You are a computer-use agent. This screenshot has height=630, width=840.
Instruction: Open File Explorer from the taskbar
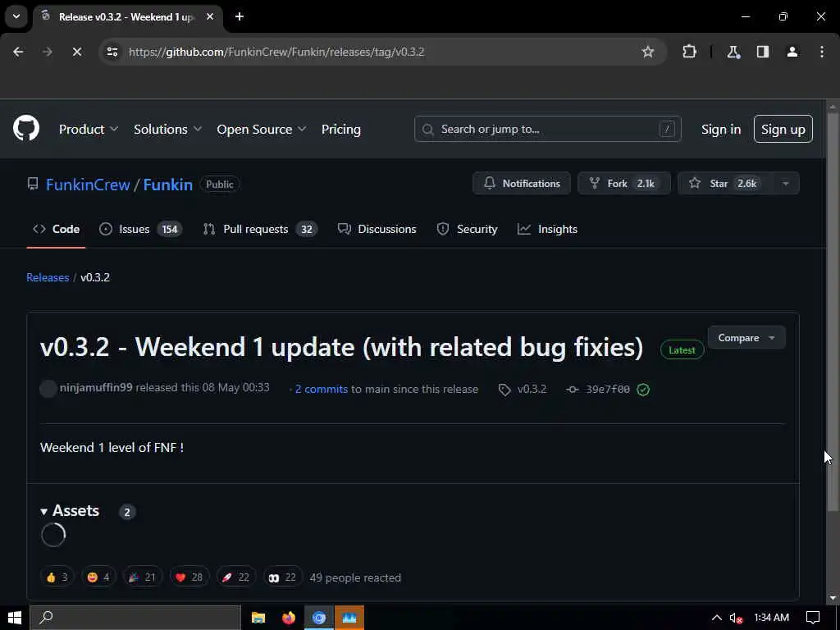point(258,618)
